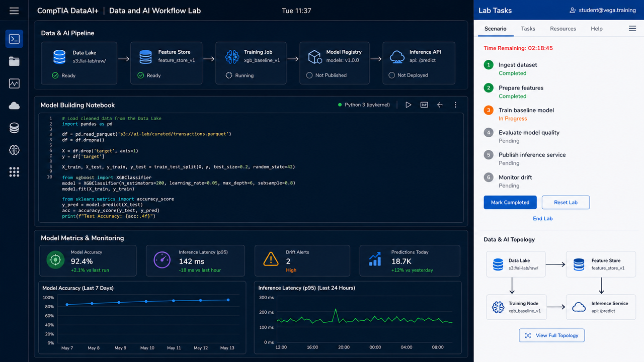The height and width of the screenshot is (362, 644).
Task: Click the topology Feature Store icon
Action: click(x=579, y=264)
